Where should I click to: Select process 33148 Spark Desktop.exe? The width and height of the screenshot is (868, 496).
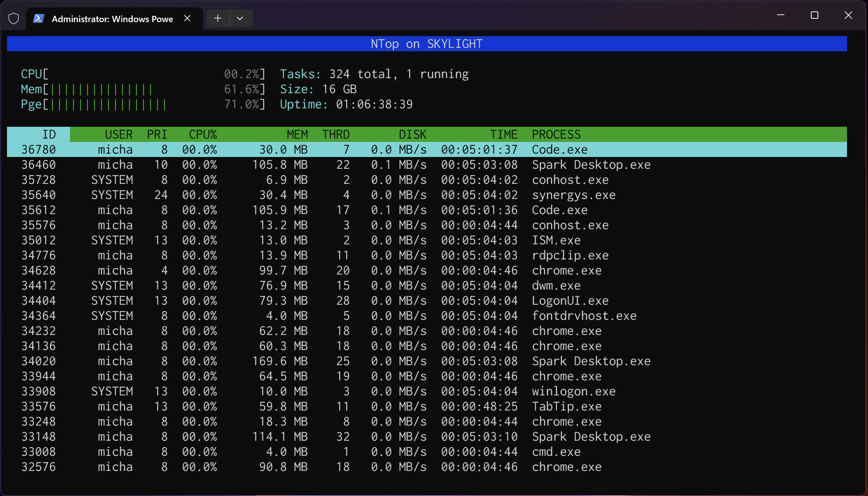coord(427,437)
